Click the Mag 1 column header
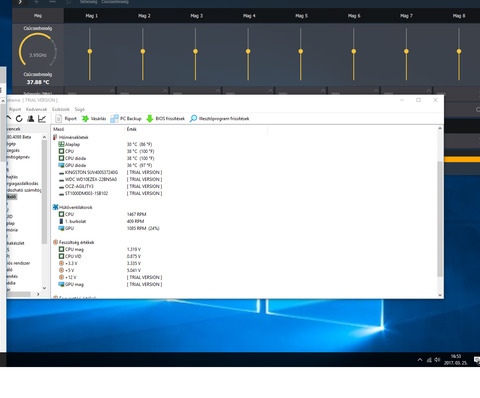This screenshot has width=480, height=398. click(x=92, y=16)
